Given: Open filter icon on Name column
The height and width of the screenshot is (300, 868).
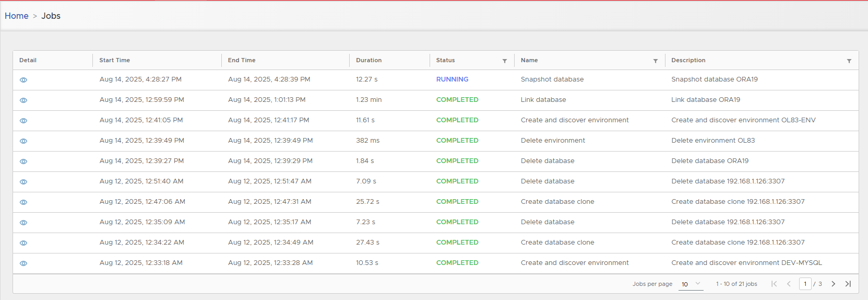Looking at the screenshot, I should (656, 61).
